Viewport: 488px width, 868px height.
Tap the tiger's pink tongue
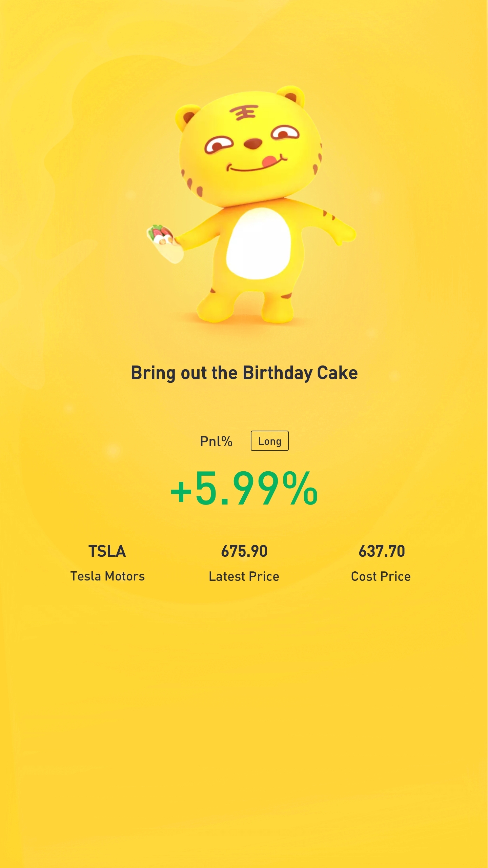pos(271,161)
